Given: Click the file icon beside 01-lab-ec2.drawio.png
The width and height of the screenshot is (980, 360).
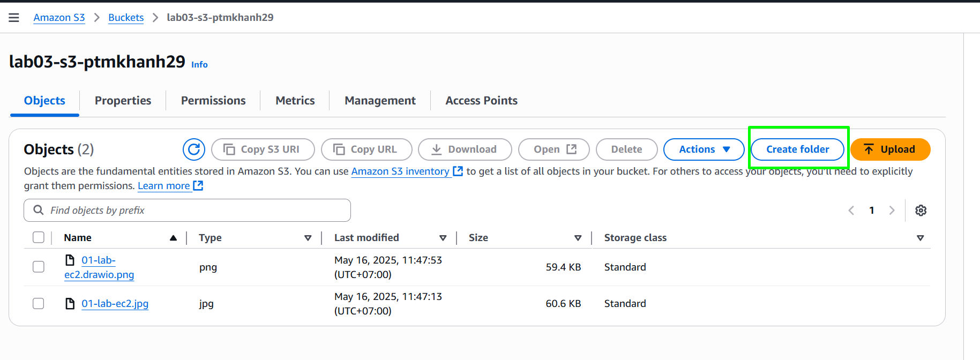Looking at the screenshot, I should pos(70,260).
